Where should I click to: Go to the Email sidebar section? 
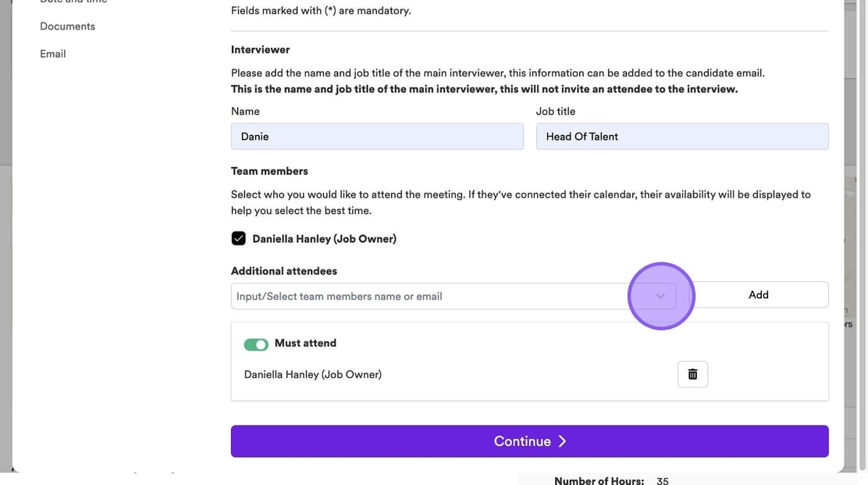53,54
